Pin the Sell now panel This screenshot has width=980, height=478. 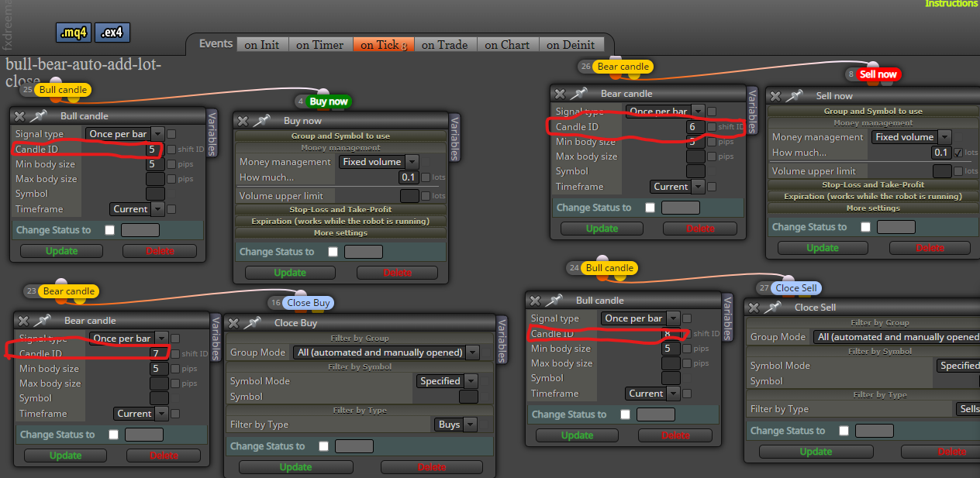pos(795,96)
